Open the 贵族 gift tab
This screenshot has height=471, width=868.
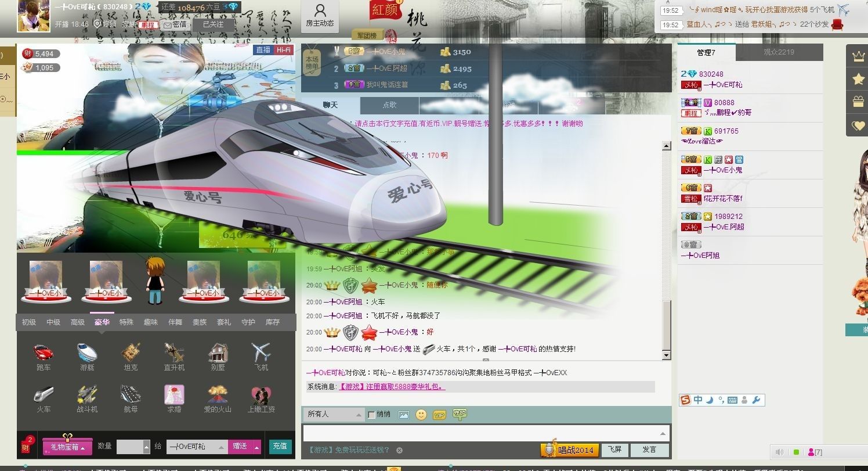[x=200, y=322]
